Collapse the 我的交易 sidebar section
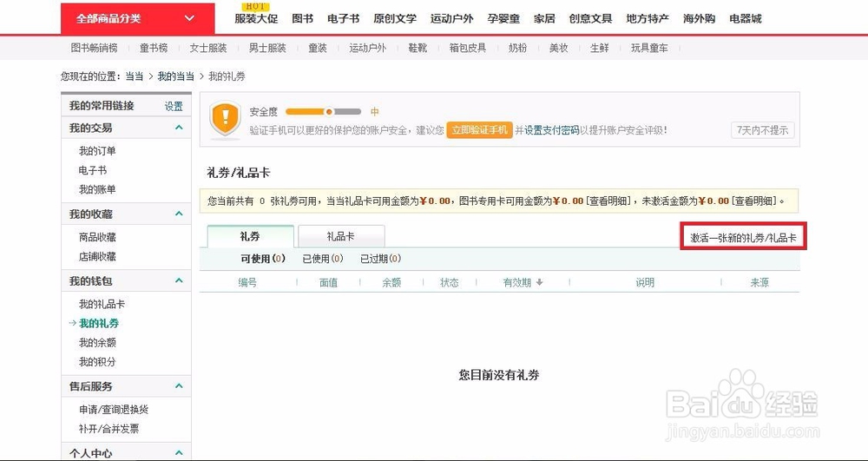Screen dimensions: 868x461 [x=179, y=128]
